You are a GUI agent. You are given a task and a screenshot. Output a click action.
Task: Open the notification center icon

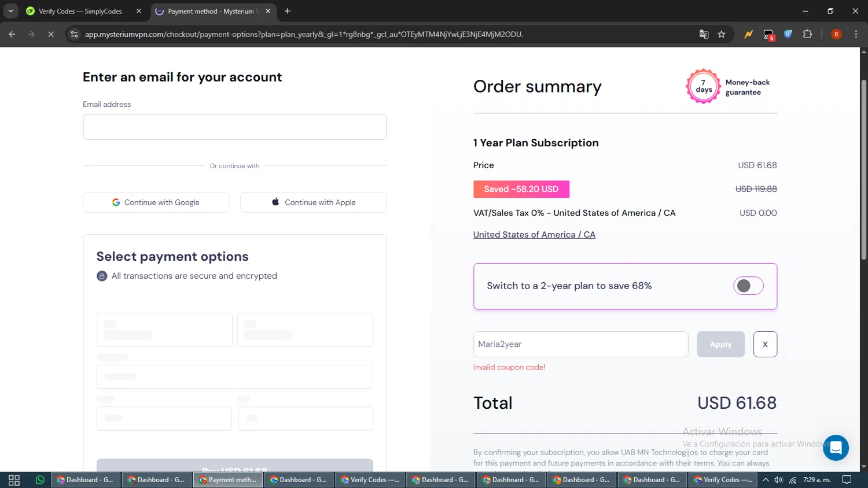click(847, 480)
